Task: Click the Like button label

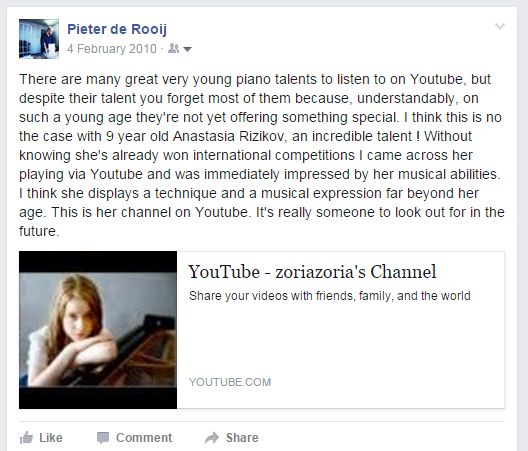Action: 51,438
